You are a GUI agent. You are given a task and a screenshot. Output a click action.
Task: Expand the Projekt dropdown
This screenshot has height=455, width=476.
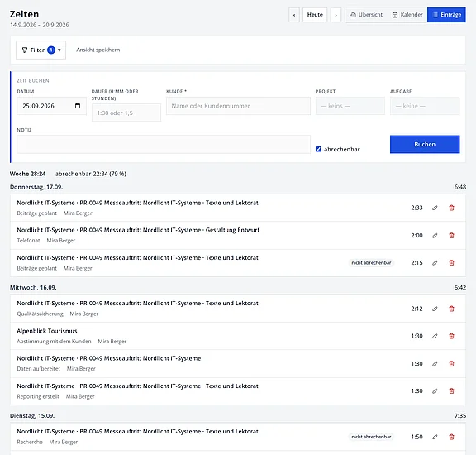point(350,106)
